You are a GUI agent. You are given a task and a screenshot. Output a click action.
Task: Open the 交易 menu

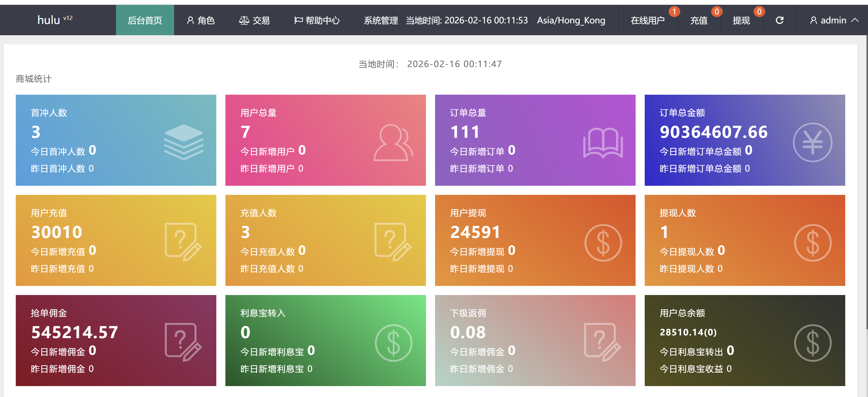click(255, 21)
